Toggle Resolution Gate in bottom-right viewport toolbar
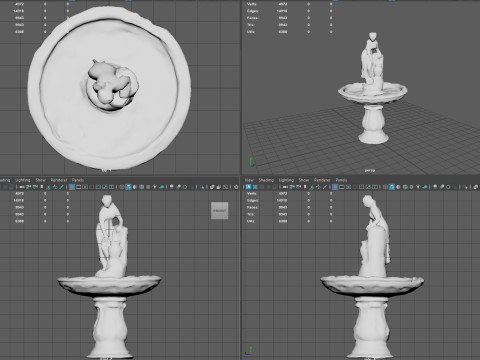Image resolution: width=480 pixels, height=360 pixels. [x=348, y=187]
